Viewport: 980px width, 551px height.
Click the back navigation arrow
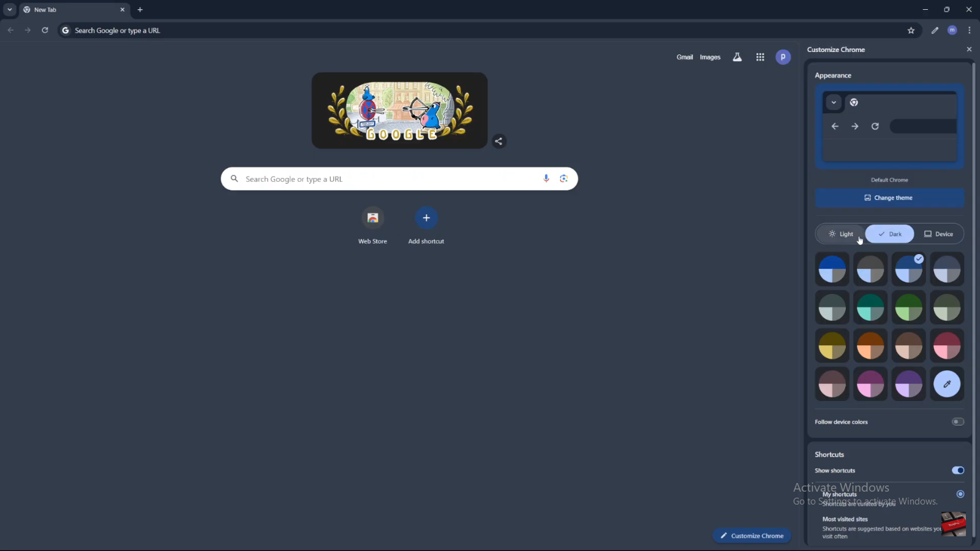(10, 30)
